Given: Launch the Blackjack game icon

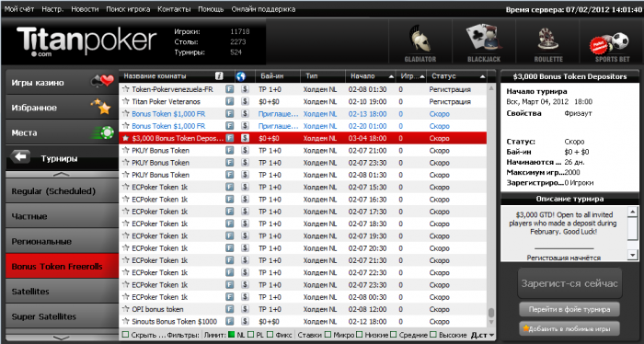Looking at the screenshot, I should (484, 42).
